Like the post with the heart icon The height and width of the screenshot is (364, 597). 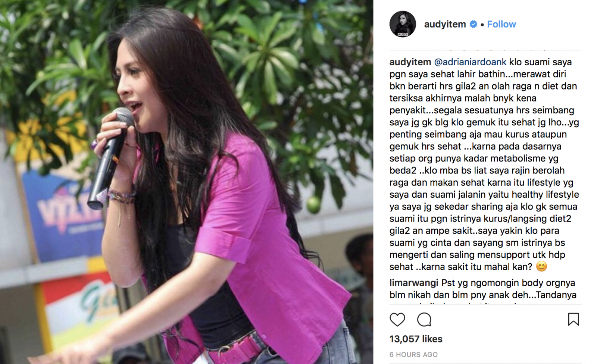397,320
